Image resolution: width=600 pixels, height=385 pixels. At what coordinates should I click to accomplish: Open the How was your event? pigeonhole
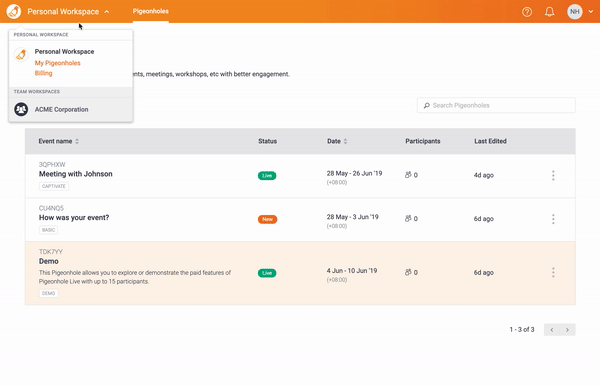pos(74,217)
